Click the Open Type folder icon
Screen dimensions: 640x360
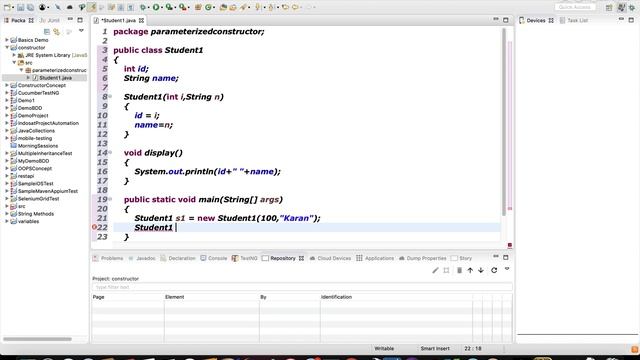point(223,7)
